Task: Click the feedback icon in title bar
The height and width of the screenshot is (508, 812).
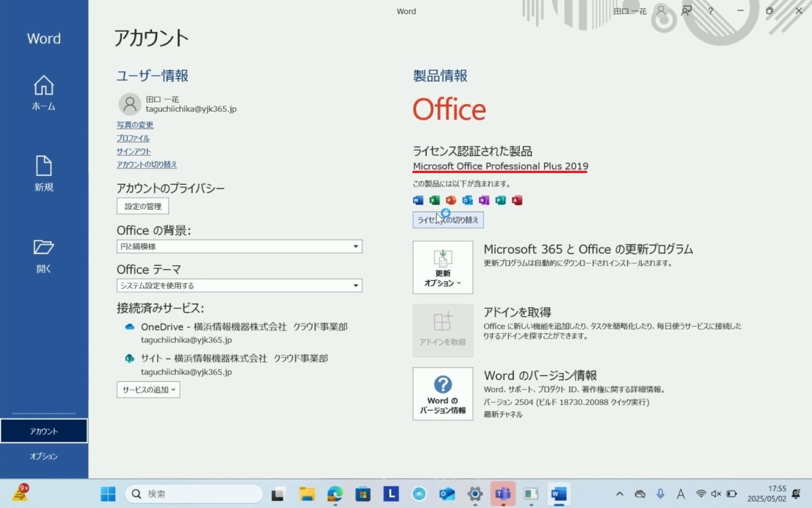Action: click(686, 11)
